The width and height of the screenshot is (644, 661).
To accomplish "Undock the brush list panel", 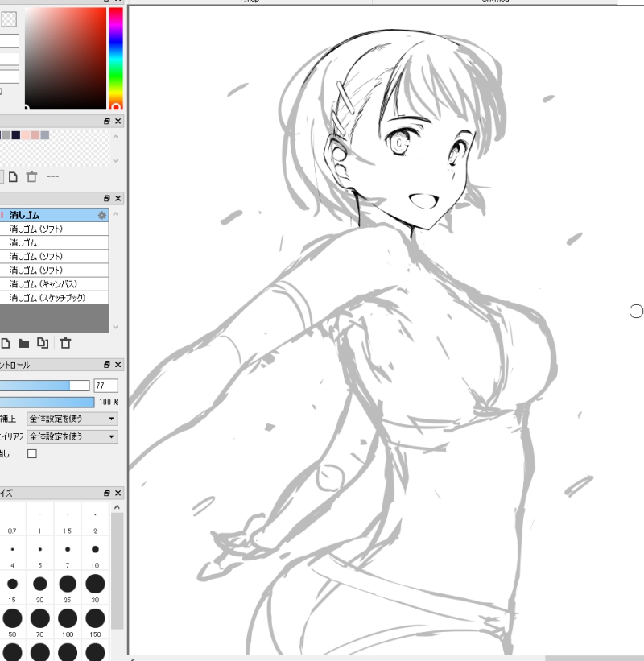I will (x=107, y=198).
